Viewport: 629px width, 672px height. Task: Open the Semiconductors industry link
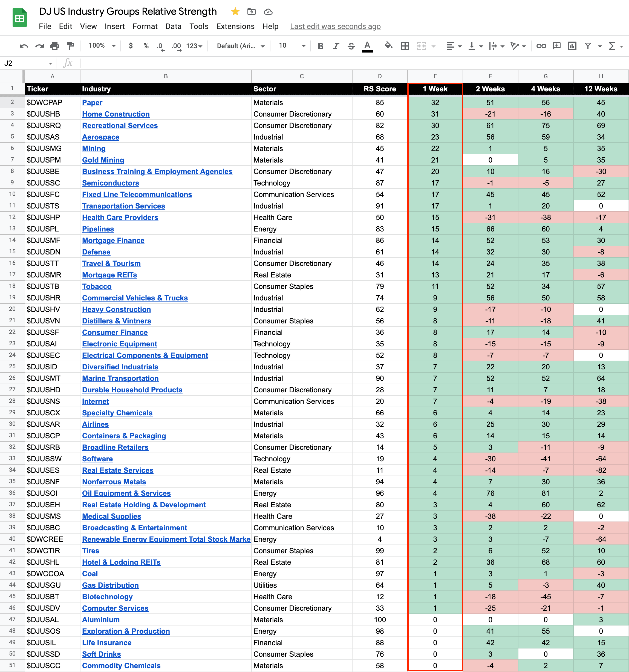(x=110, y=183)
